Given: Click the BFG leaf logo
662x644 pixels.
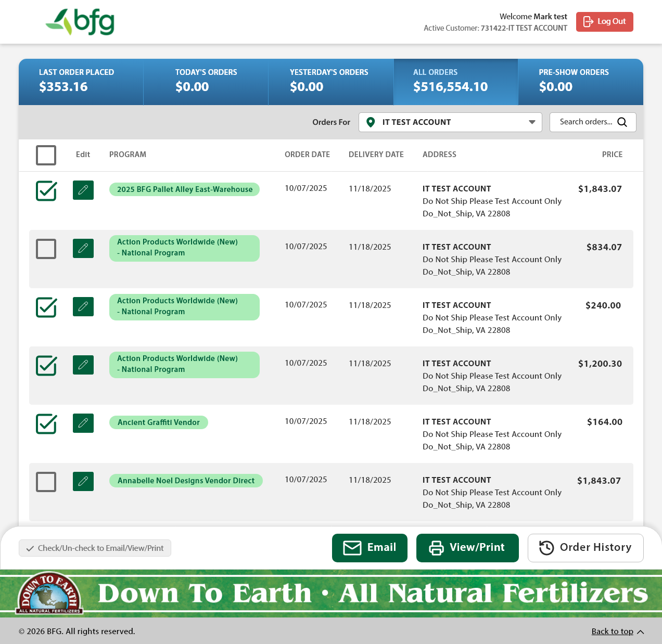Looking at the screenshot, I should pyautogui.click(x=80, y=22).
